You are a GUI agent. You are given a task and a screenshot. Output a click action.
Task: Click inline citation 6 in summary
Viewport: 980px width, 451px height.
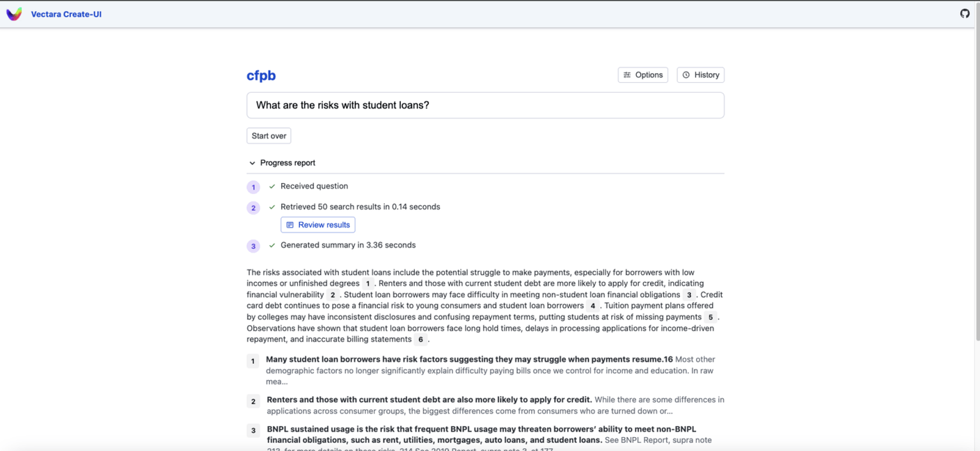pos(420,340)
